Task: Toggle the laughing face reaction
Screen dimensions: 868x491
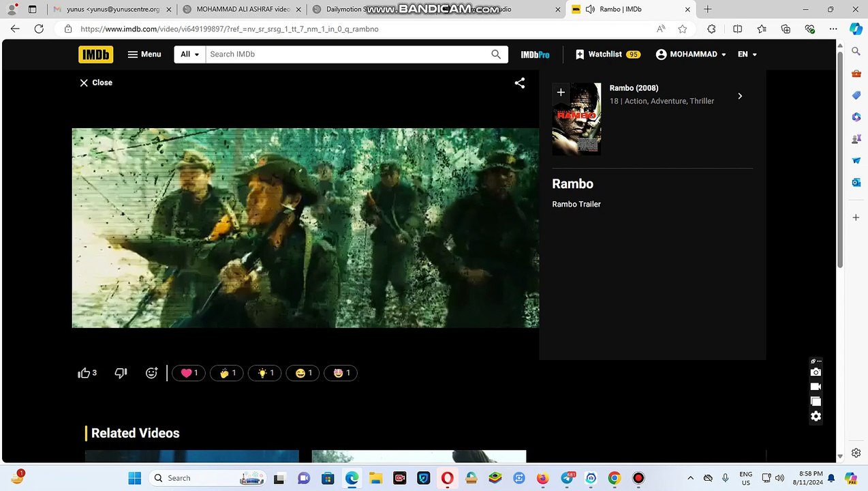Action: 303,373
